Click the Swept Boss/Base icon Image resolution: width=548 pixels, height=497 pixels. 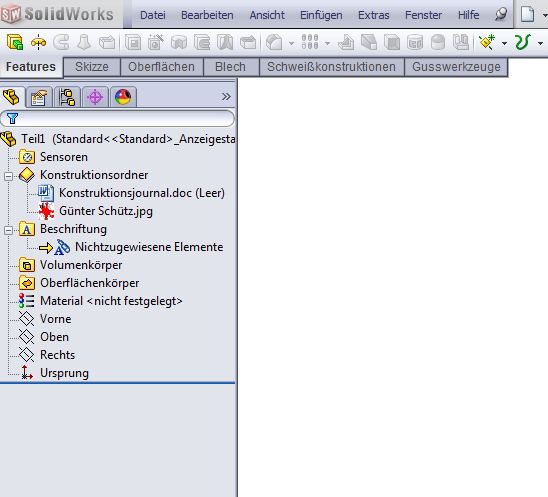[x=62, y=43]
